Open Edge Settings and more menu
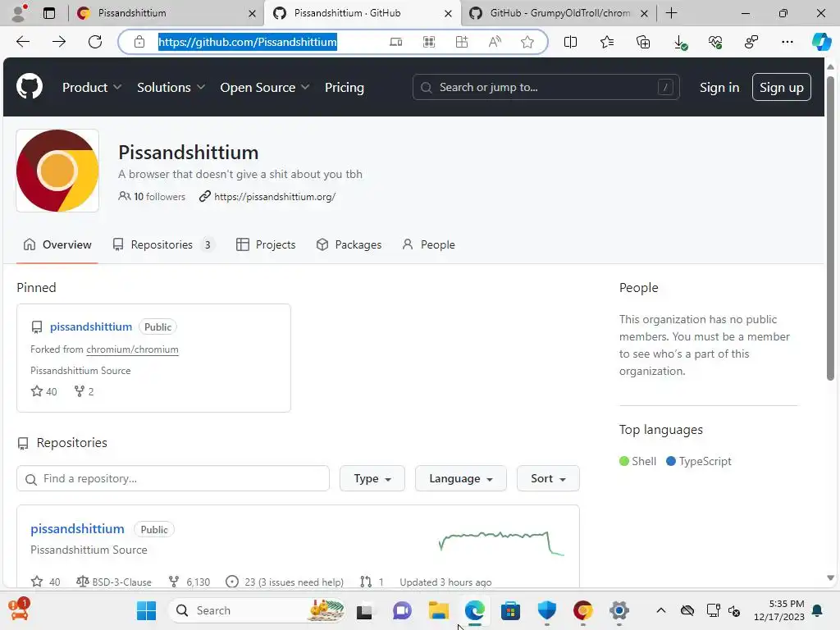The height and width of the screenshot is (630, 840). tap(787, 42)
